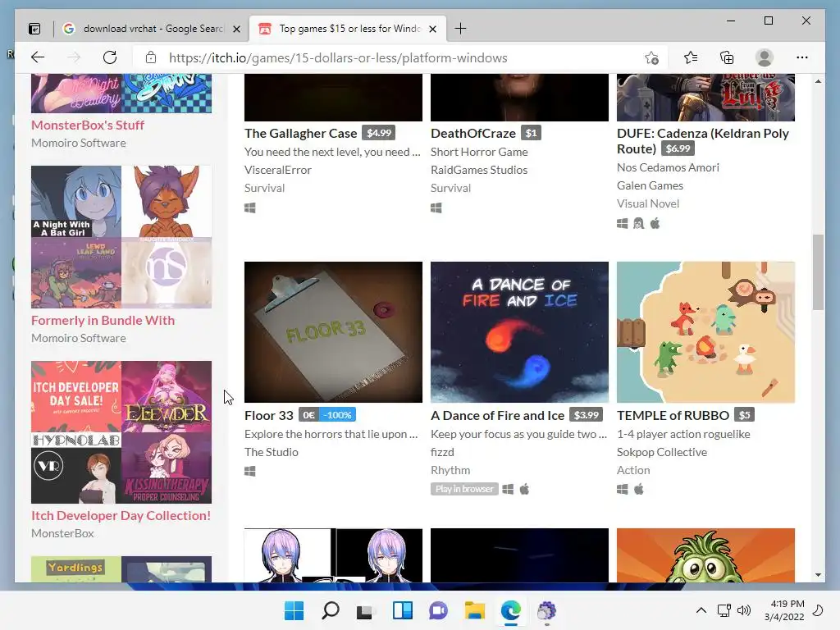Click the Apple icon beside Play in browser
Viewport: 840px width, 630px height.
524,489
